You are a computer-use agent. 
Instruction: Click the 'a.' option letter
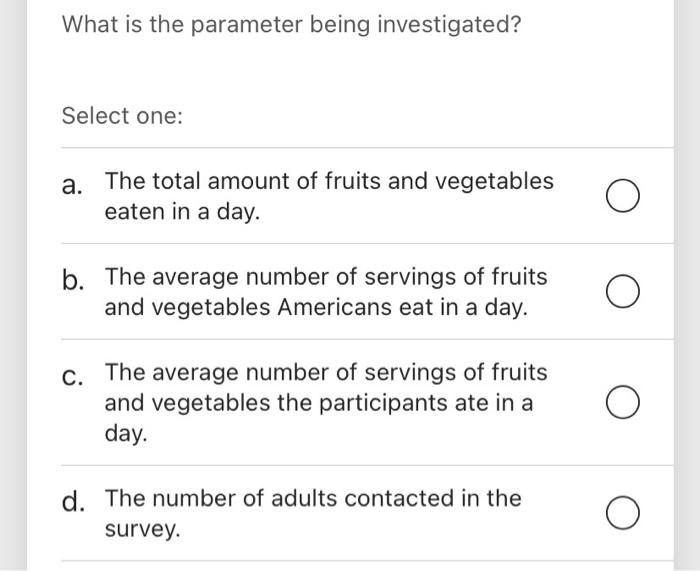[x=72, y=185]
